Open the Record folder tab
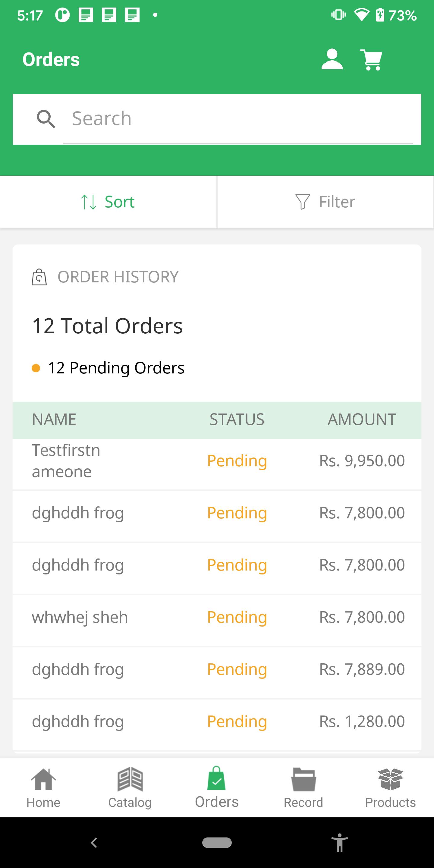Viewport: 434px width, 868px height. 303,788
